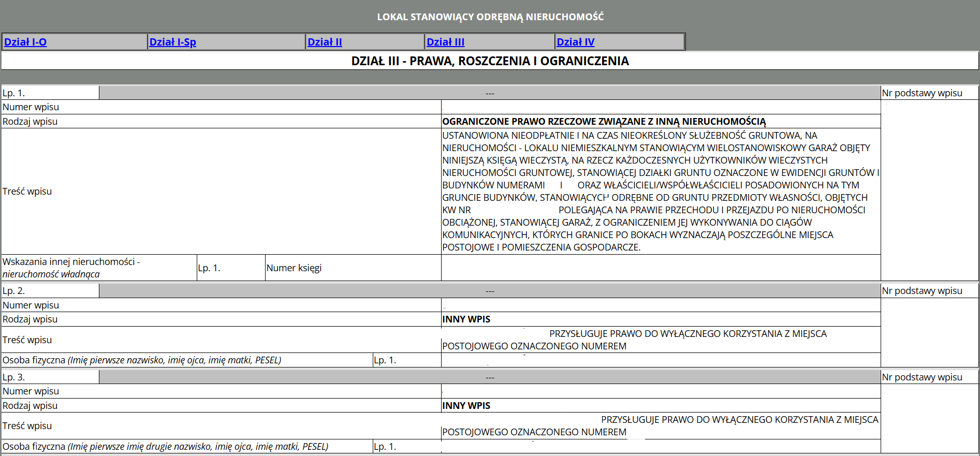Click the 'DZIAŁ III - PRAWA, ROSZCZENIA I OGRANICZENIA' heading
Screen dimensions: 980x456
click(490, 61)
